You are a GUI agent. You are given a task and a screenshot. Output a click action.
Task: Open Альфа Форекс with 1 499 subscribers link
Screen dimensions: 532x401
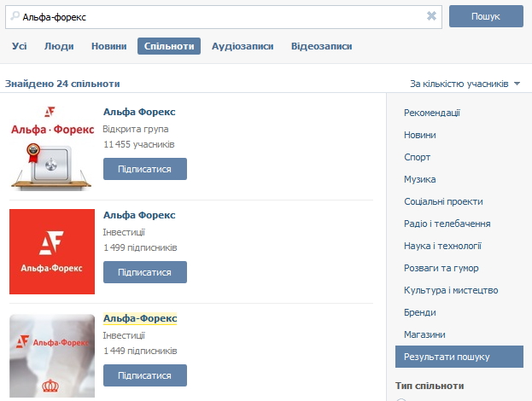point(139,215)
